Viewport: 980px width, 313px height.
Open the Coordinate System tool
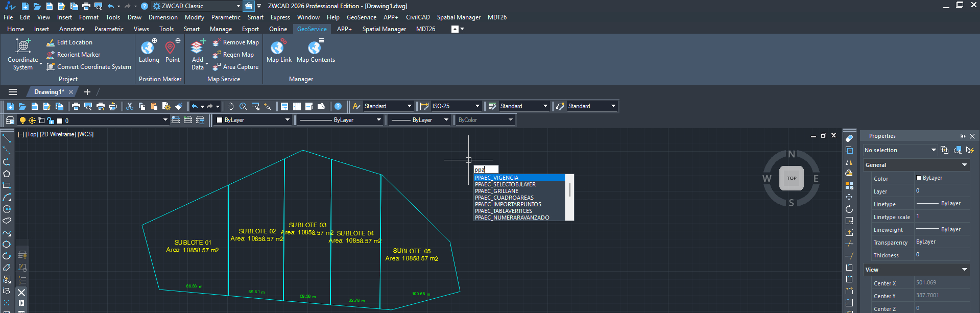tap(23, 54)
